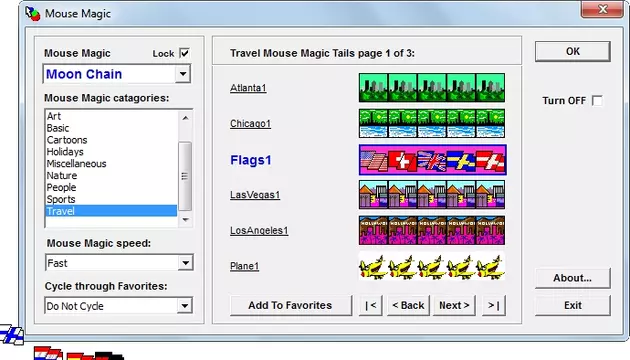Pick the Flags1 flag tail preview
The width and height of the screenshot is (630, 360).
coord(432,160)
